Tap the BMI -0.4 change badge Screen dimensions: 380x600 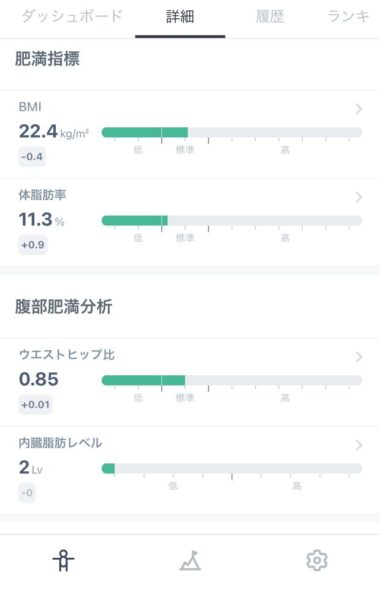point(32,157)
